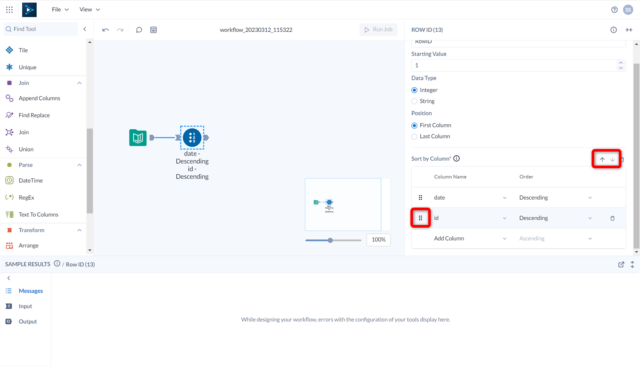The width and height of the screenshot is (640, 366).
Task: Click the Find Tool search field
Action: [40, 29]
